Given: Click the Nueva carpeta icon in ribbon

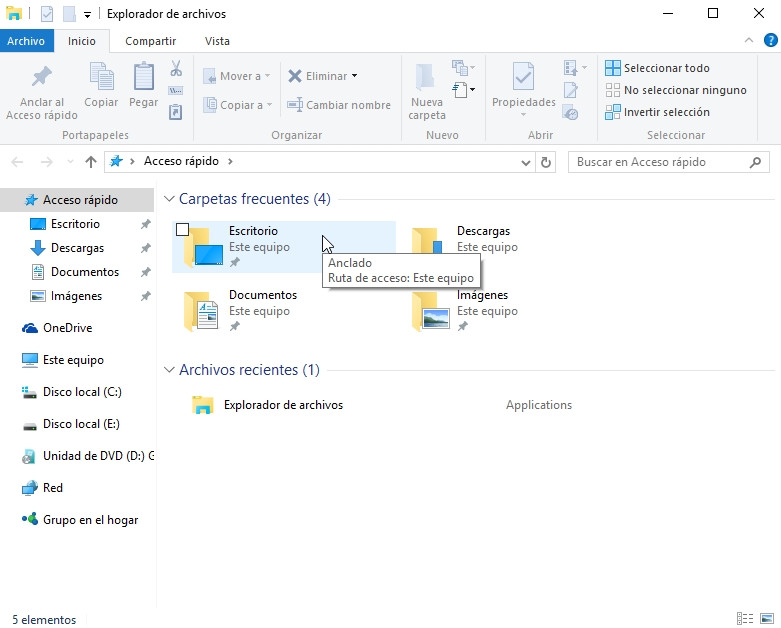Looking at the screenshot, I should (426, 78).
